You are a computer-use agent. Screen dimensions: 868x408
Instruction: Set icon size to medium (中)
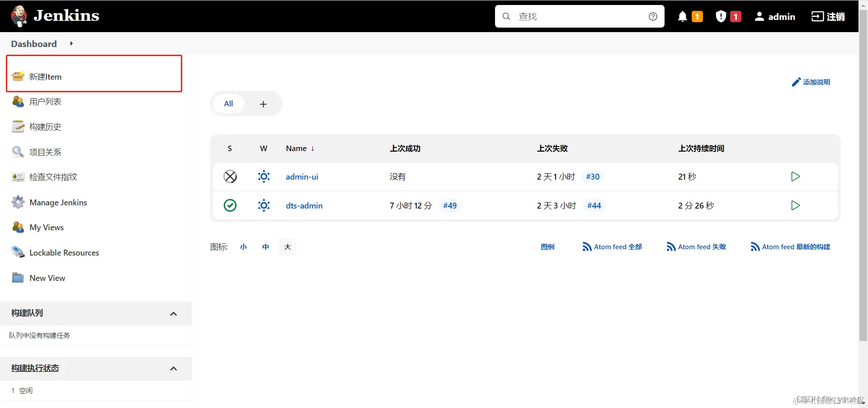(x=265, y=247)
